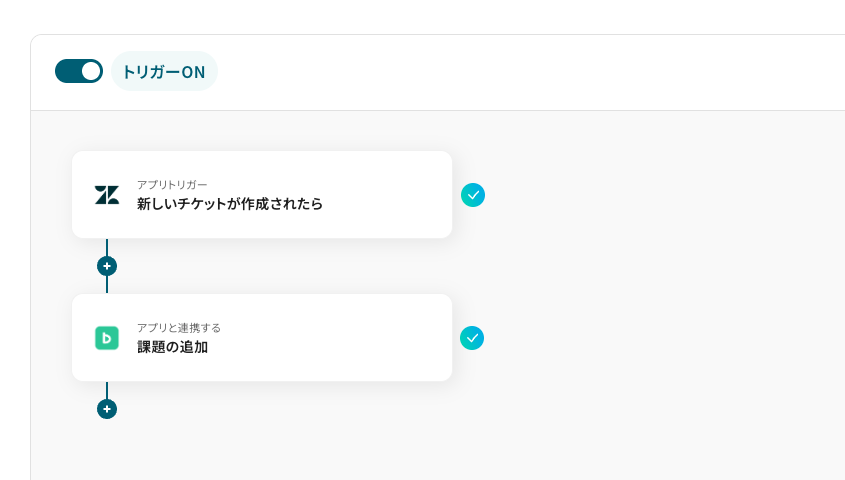The width and height of the screenshot is (845, 480).
Task: Click the connector line just above 課題の追加 card
Action: [x=107, y=285]
